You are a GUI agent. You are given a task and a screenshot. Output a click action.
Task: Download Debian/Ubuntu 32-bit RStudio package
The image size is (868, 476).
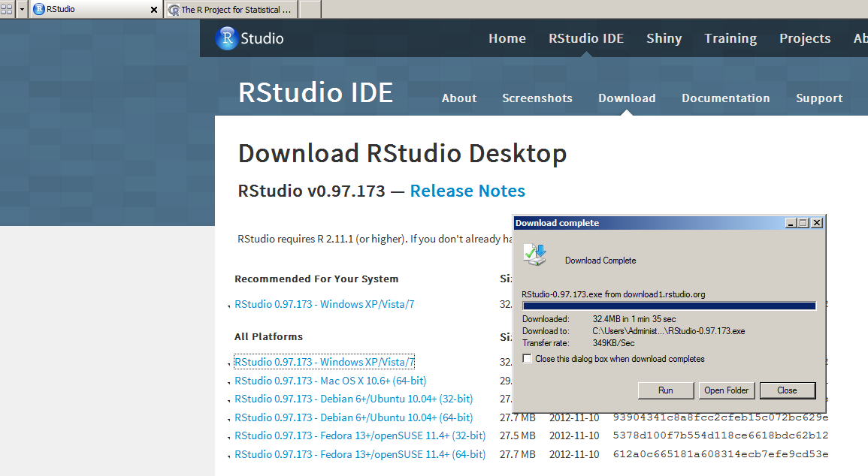[x=353, y=399]
